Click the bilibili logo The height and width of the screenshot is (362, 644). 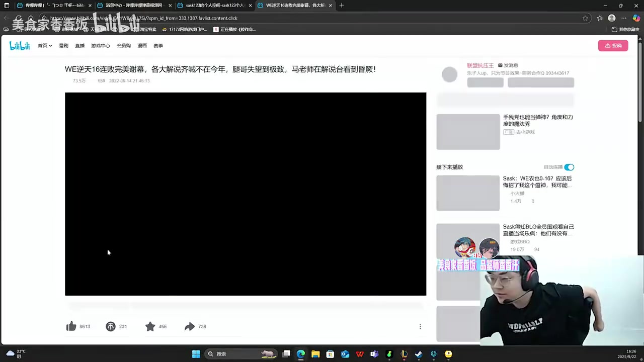coord(20,46)
